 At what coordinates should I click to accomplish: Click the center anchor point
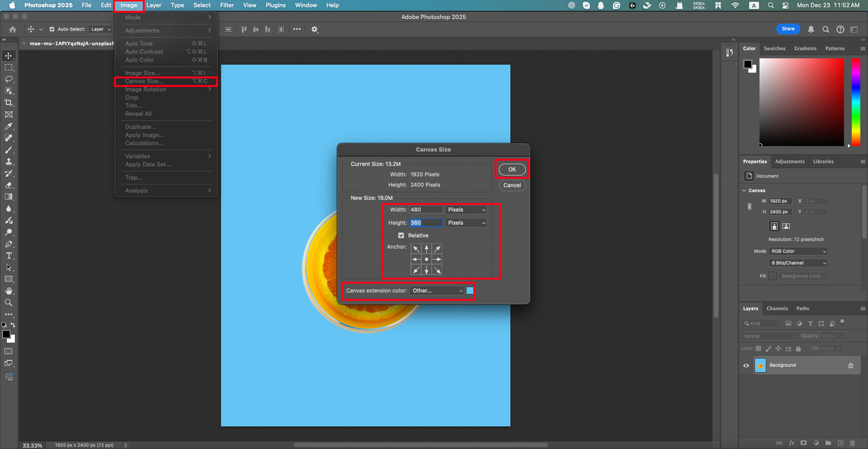click(427, 259)
